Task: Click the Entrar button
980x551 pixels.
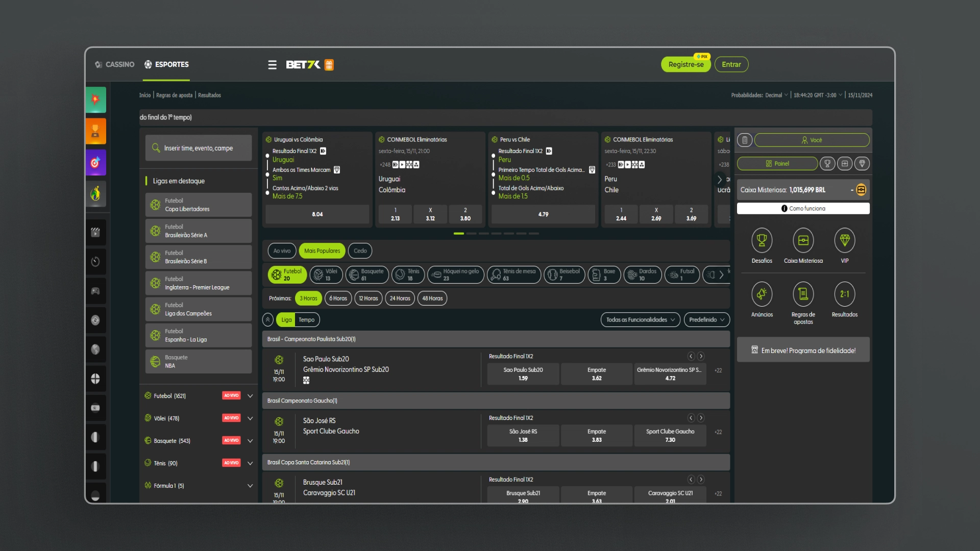Action: [x=731, y=65]
